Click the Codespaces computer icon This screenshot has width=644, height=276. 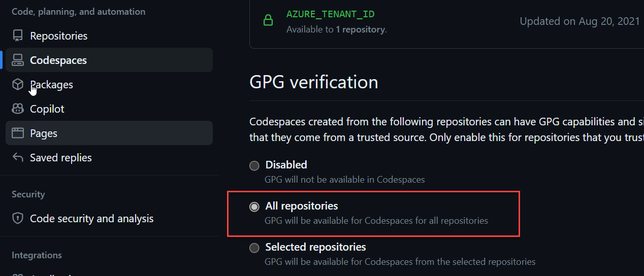(x=18, y=60)
